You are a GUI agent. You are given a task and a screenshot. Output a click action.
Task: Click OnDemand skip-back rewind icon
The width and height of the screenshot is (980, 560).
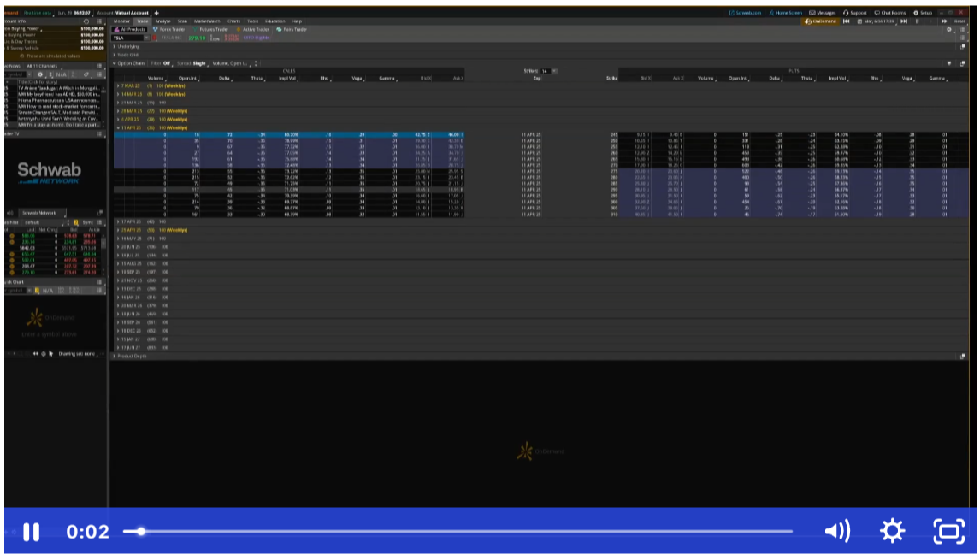coord(847,21)
